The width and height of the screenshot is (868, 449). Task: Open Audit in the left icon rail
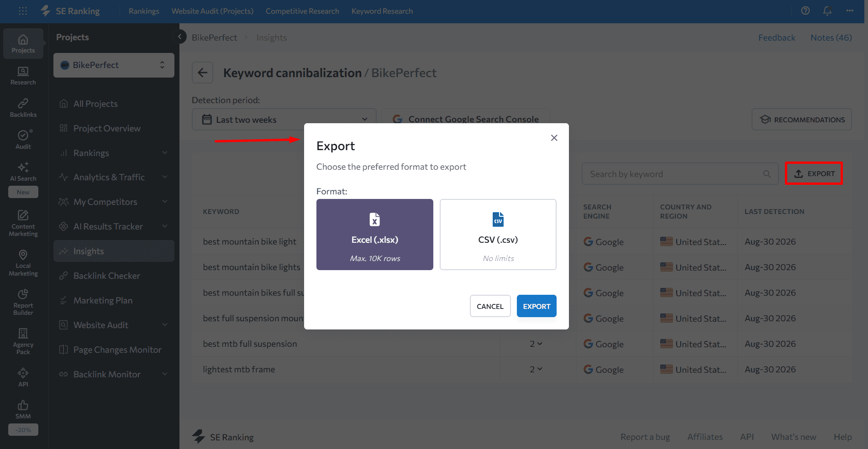pyautogui.click(x=23, y=140)
